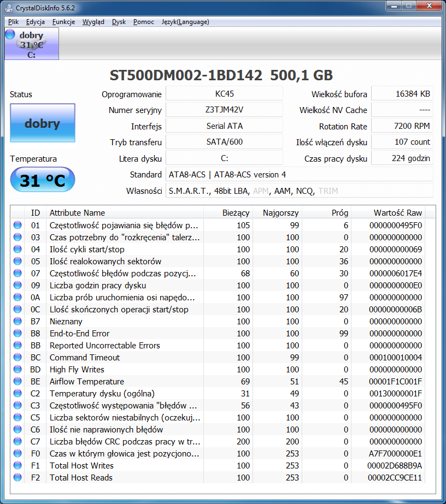
Task: Click the power-on count field 107 count
Action: 402,142
